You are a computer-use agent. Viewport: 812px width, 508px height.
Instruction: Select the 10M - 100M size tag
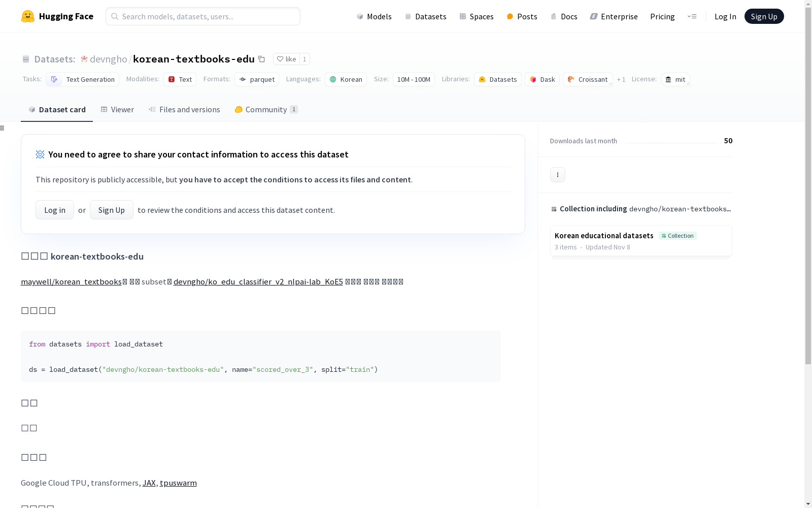(414, 79)
